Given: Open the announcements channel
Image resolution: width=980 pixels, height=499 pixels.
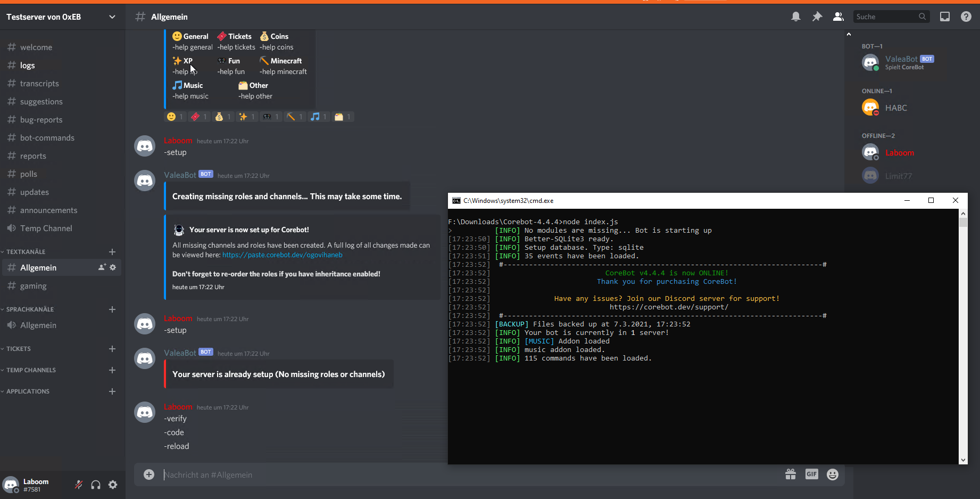Looking at the screenshot, I should [62, 210].
